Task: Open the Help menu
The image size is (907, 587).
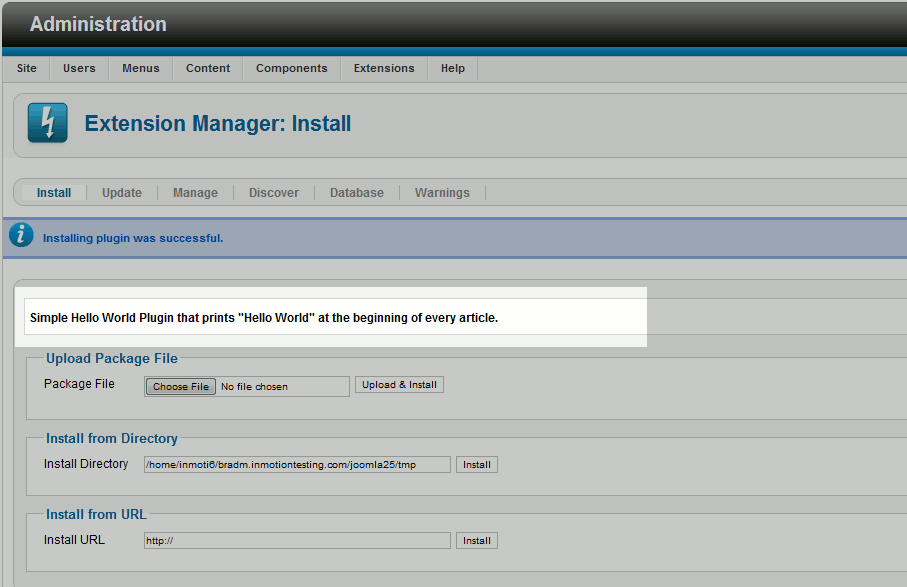Action: (453, 68)
